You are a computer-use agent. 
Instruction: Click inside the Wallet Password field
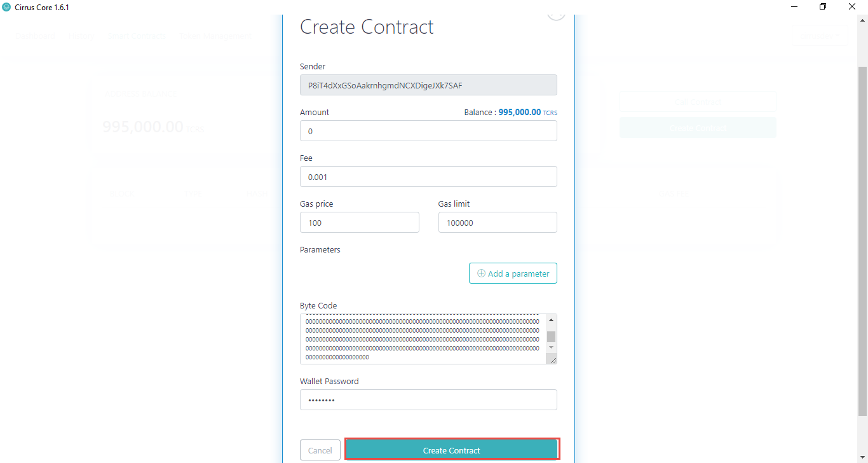[428, 399]
